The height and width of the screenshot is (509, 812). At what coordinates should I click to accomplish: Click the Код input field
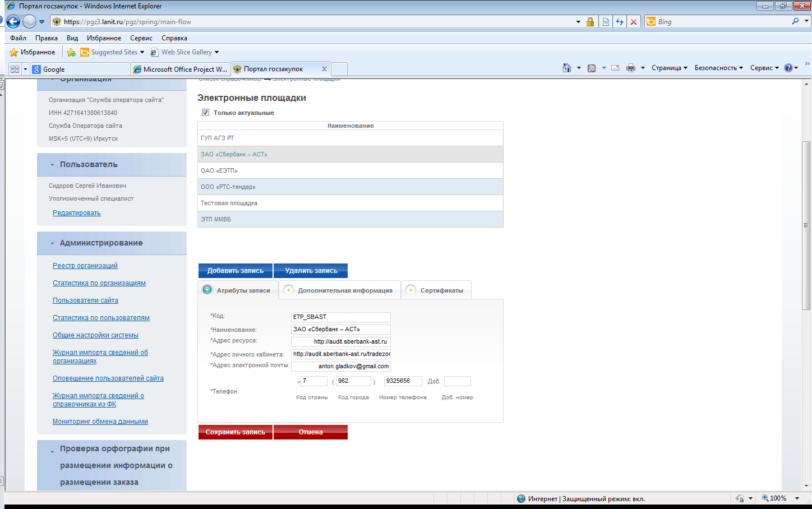coord(341,317)
